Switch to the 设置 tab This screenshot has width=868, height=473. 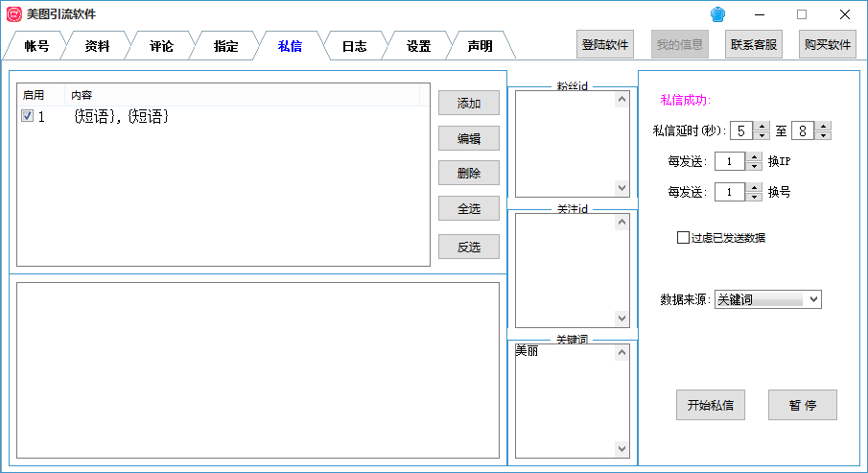[418, 46]
